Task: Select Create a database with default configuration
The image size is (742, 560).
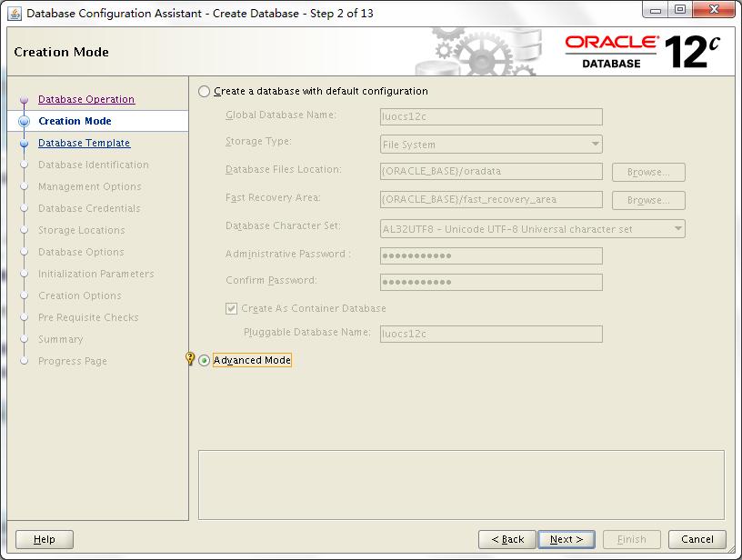Action: [204, 91]
